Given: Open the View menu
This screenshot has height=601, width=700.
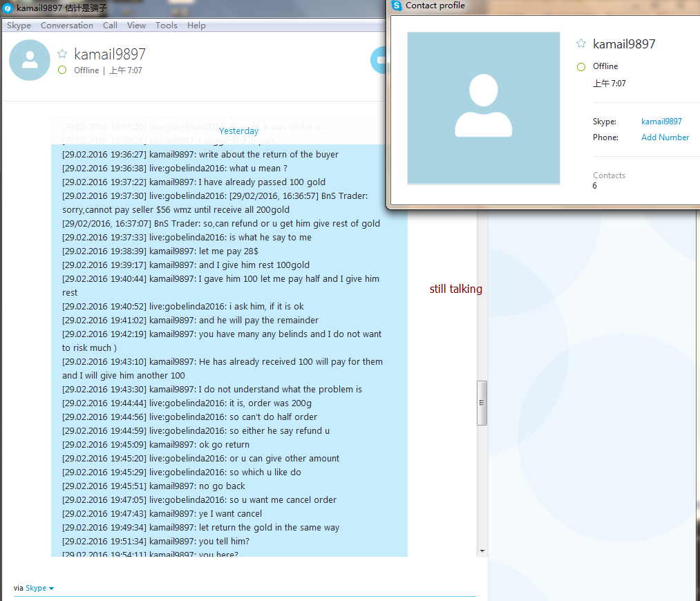Looking at the screenshot, I should click(x=136, y=26).
